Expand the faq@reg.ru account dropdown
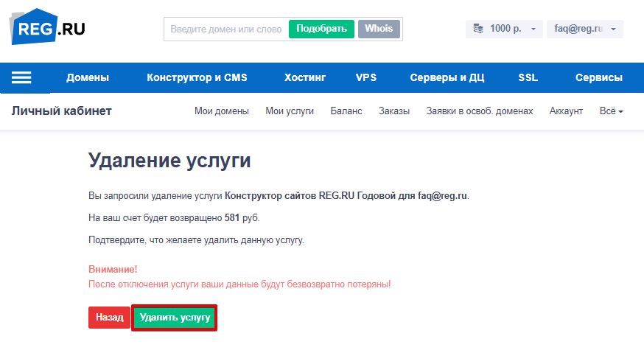This screenshot has width=644, height=350. [x=584, y=29]
